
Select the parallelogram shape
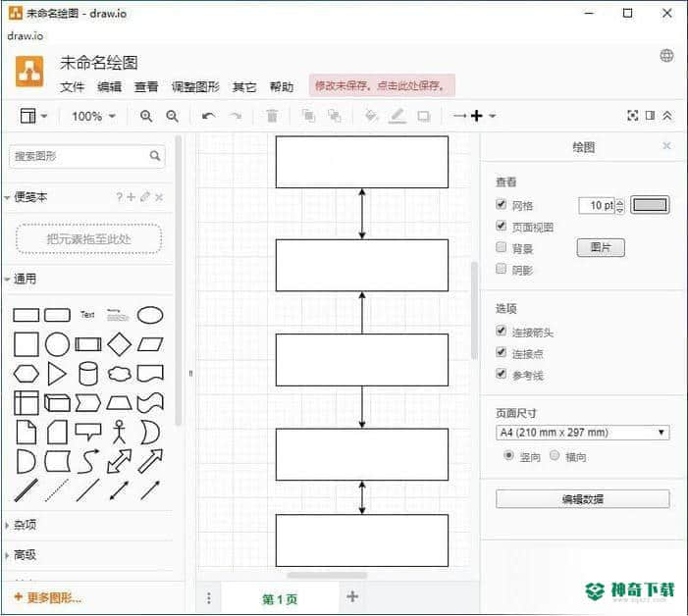[150, 344]
